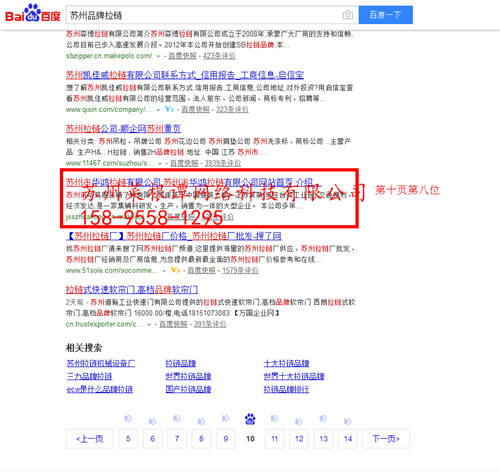Search related term ecw是什么品牌拉链
Image resolution: width=500 pixels, height=472 pixels.
(100, 389)
